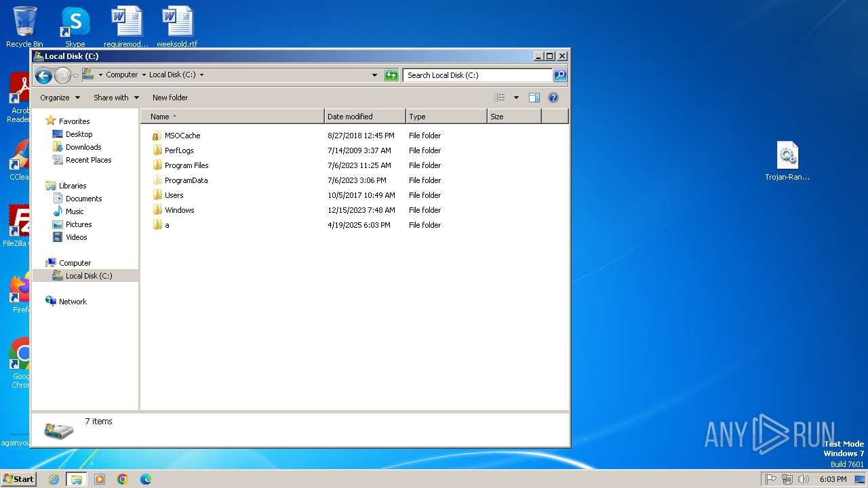This screenshot has height=488, width=868.
Task: Select the Windows folder icon
Action: pyautogui.click(x=157, y=210)
